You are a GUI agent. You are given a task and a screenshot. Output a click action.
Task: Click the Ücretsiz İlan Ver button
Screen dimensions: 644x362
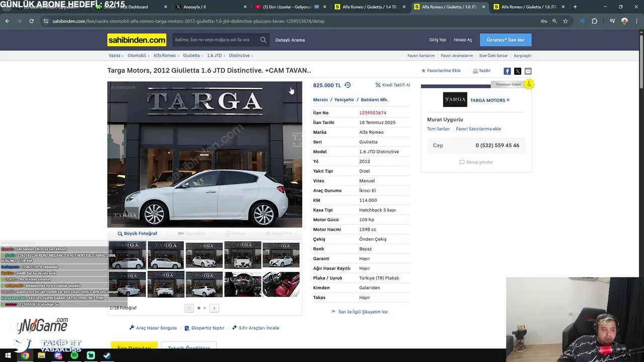[506, 40]
